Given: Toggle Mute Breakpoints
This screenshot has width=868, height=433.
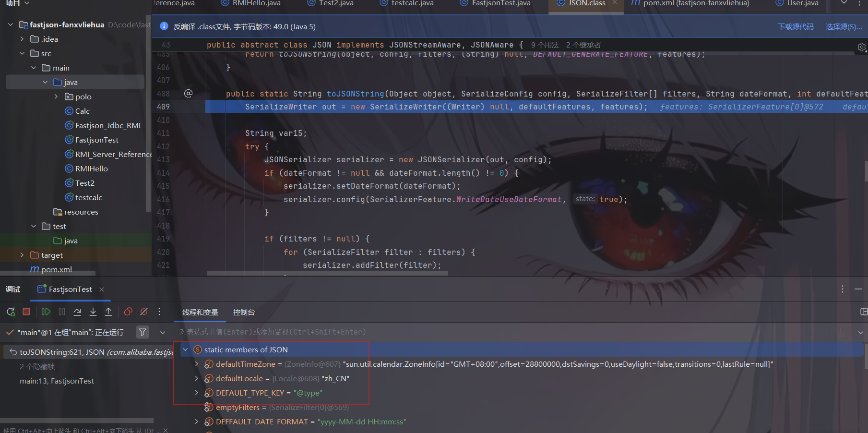Looking at the screenshot, I should pyautogui.click(x=143, y=312).
